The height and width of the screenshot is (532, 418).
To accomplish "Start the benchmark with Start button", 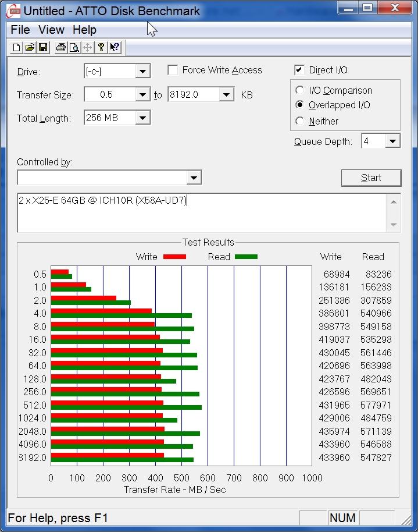I will coord(371,178).
